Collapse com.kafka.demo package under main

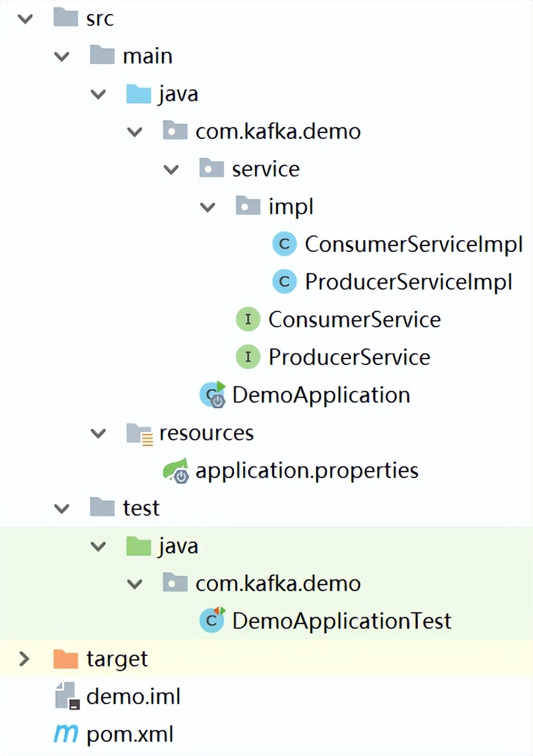135,132
